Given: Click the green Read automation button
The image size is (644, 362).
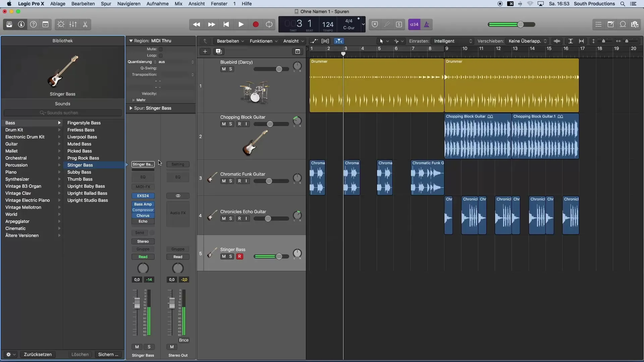Looking at the screenshot, I should 143,257.
